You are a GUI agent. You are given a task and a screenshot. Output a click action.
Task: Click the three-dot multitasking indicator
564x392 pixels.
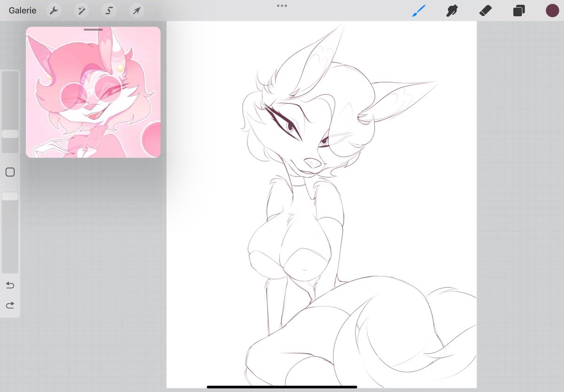pyautogui.click(x=282, y=6)
